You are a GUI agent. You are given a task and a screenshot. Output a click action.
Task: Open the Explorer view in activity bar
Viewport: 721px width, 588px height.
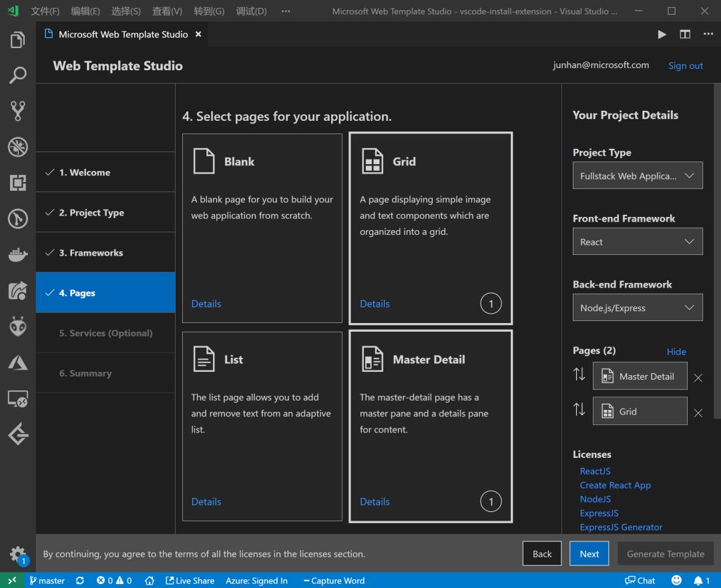[x=17, y=39]
